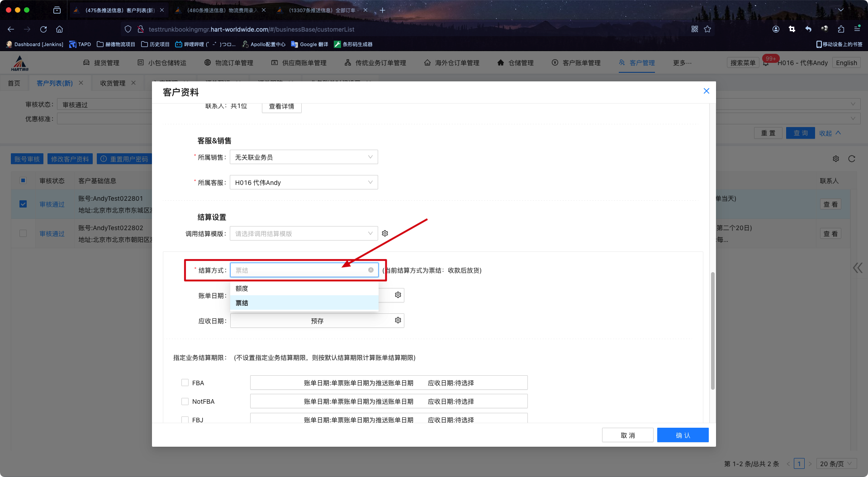Click the 确认 button
The width and height of the screenshot is (868, 477).
tap(683, 435)
